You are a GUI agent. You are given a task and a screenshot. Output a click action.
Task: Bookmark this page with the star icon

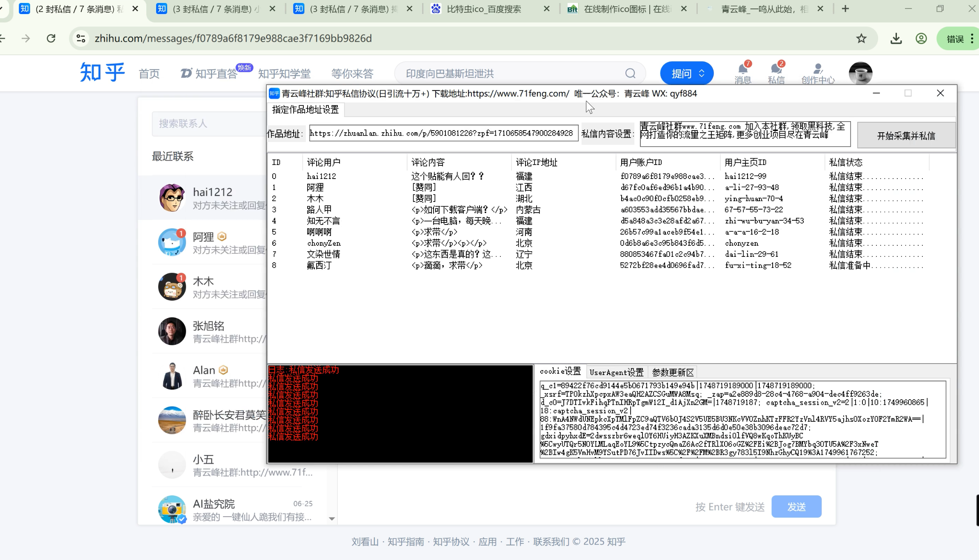pos(861,38)
